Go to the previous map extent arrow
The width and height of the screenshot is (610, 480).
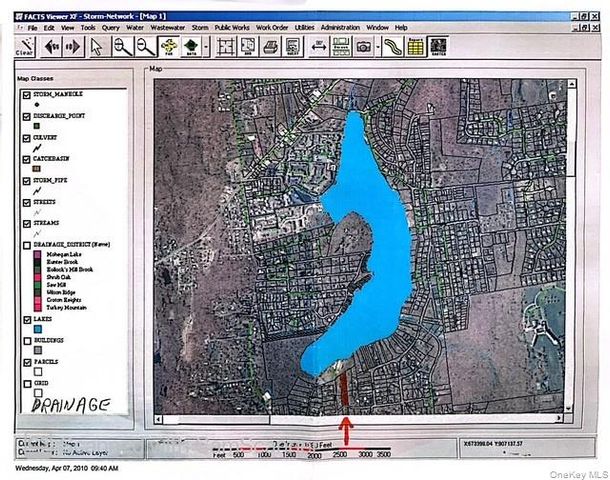coord(49,46)
